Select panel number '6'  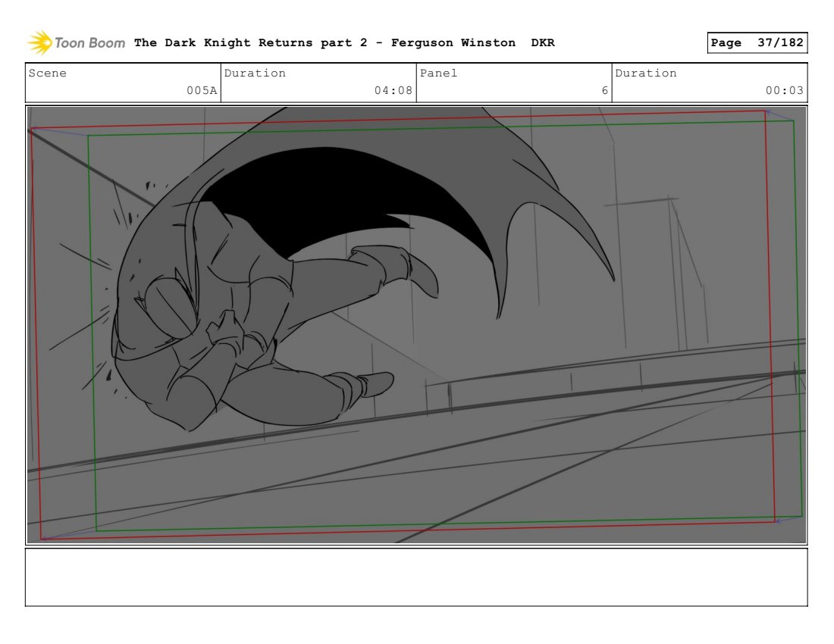coord(605,90)
